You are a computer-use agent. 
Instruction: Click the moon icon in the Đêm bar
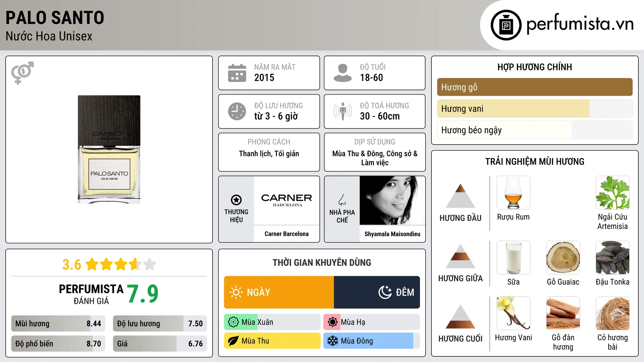pos(385,292)
